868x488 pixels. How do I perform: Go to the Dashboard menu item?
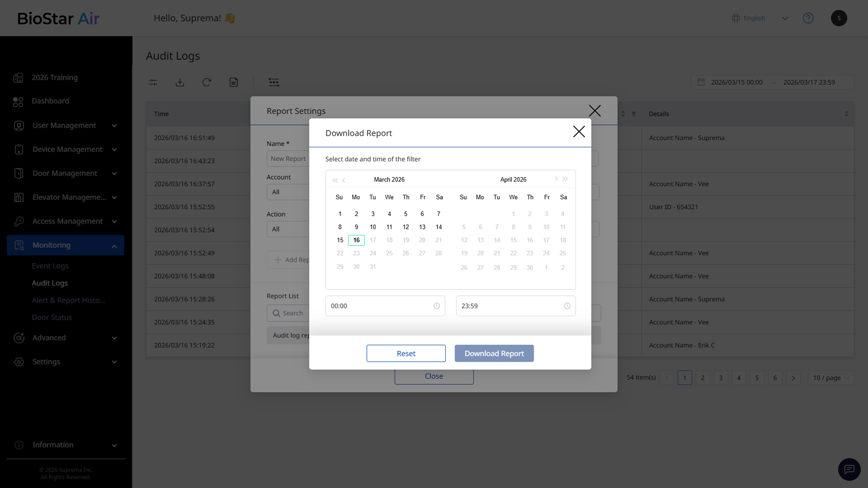pyautogui.click(x=50, y=101)
